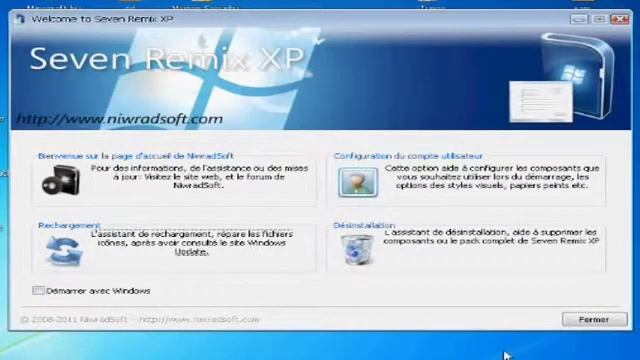Open Configuration du compte utilisateur heading
640x360 pixels.
[408, 156]
